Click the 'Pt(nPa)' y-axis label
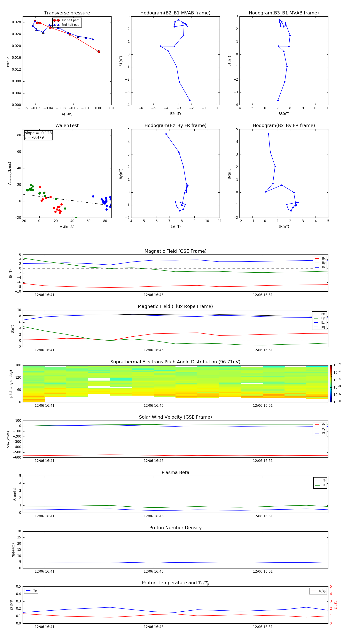This screenshot has width=351, height=644. tap(8, 61)
